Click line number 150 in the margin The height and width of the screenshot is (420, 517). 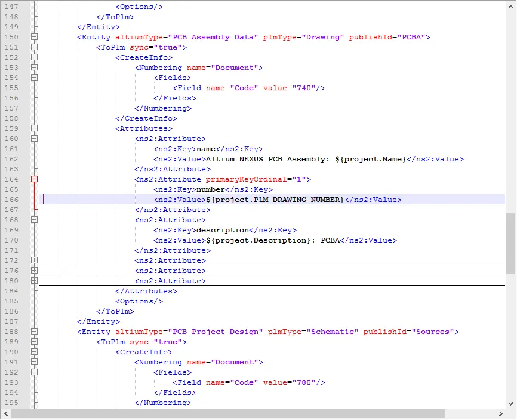coord(11,37)
